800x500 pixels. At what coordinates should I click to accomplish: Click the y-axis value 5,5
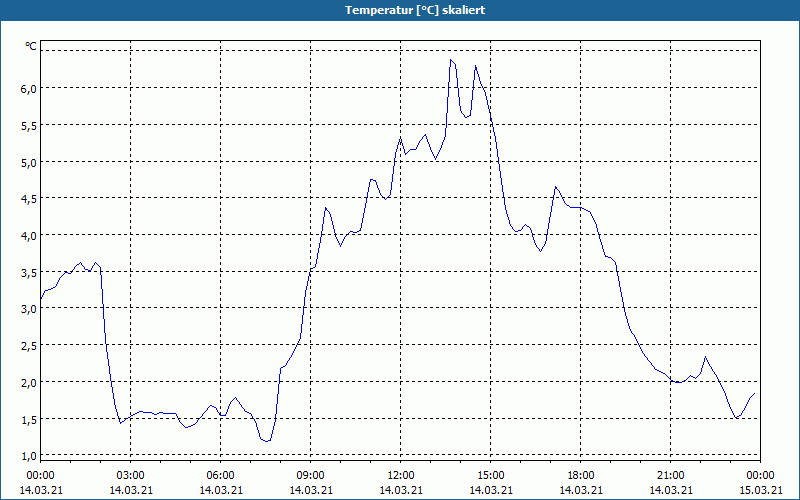coord(29,126)
